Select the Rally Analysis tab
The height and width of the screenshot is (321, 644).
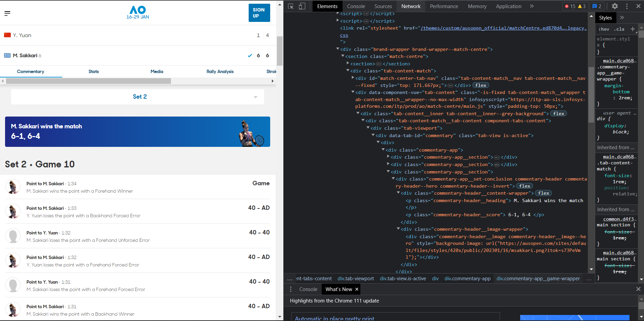pyautogui.click(x=220, y=71)
